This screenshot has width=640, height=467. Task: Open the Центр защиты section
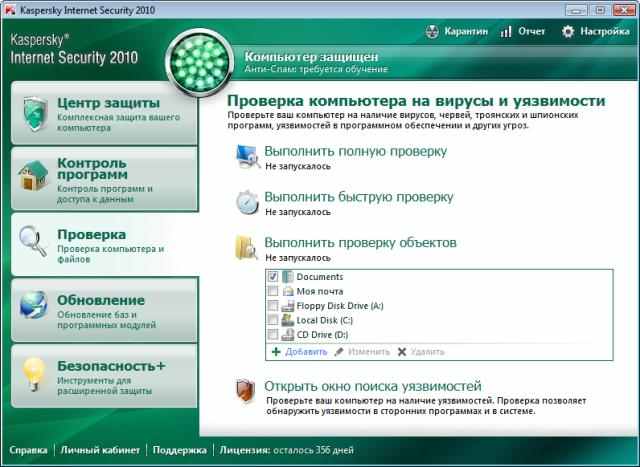pos(104,113)
